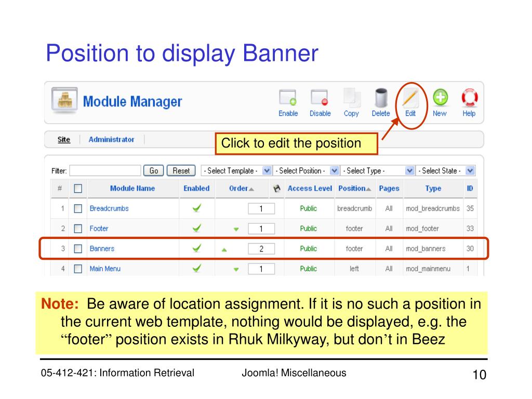The image size is (532, 399).
Task: Toggle the enabled checkmark for Footer
Action: pyautogui.click(x=196, y=228)
